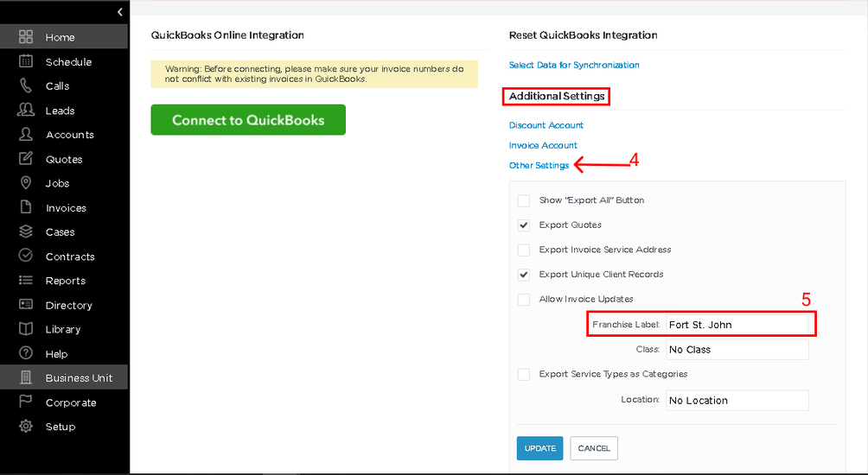Go to Invoices in the sidebar menu

[64, 208]
